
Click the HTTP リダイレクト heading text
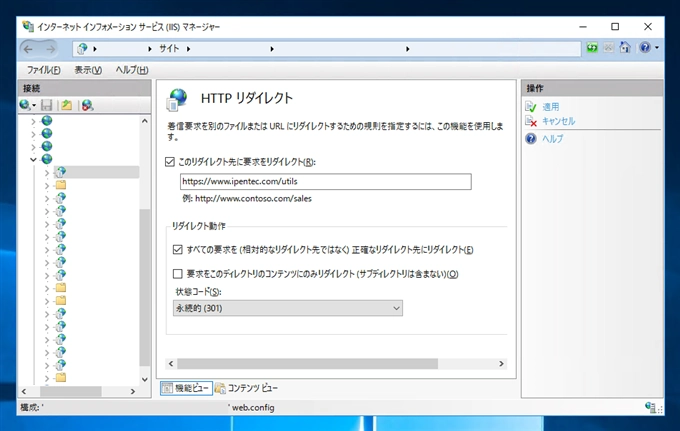point(246,98)
